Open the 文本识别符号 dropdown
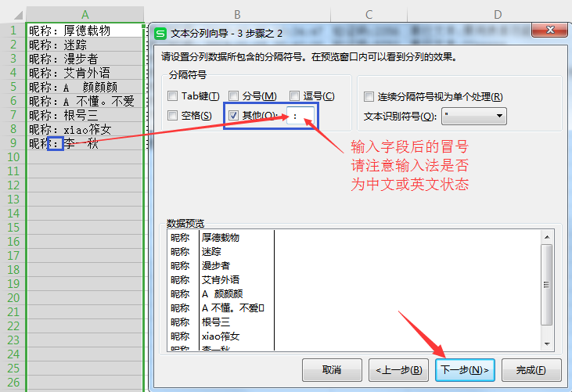 474,117
